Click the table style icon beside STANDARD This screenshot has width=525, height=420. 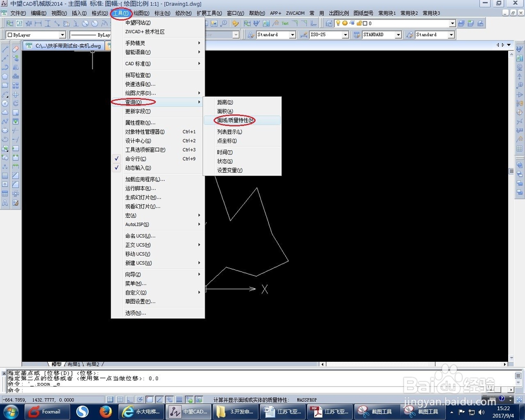tap(357, 35)
